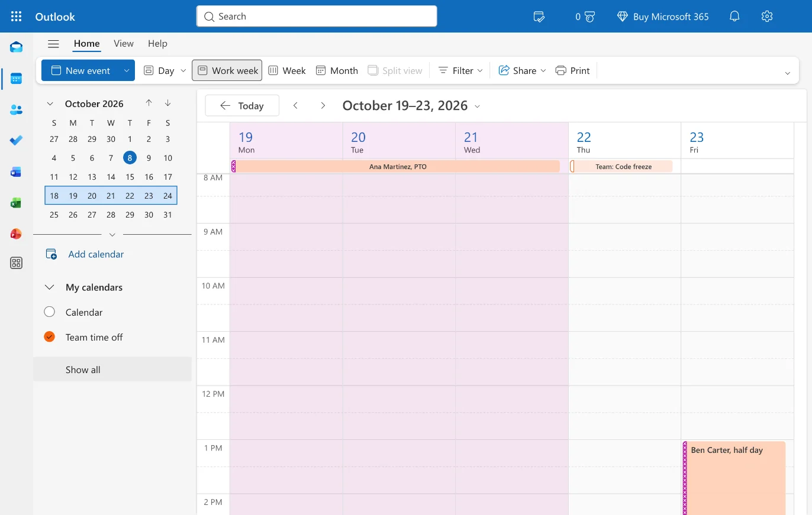Switch to the Month view
The image size is (812, 515).
pos(337,70)
